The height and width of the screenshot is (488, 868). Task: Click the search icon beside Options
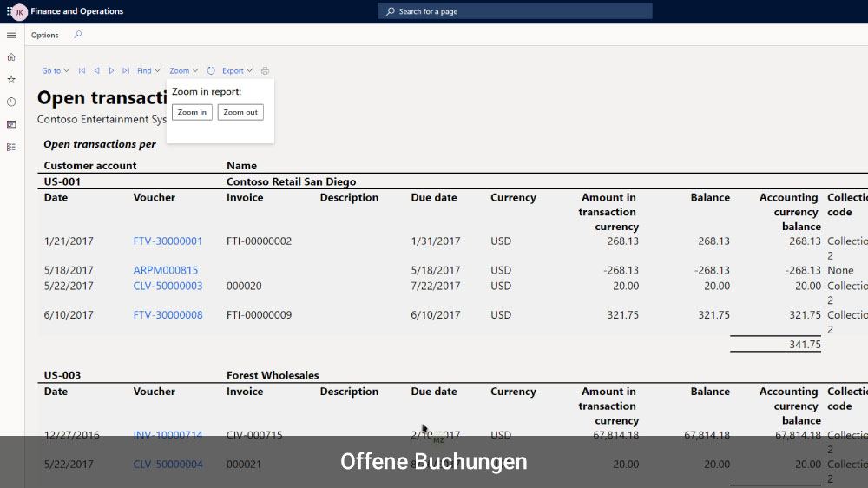(x=77, y=35)
